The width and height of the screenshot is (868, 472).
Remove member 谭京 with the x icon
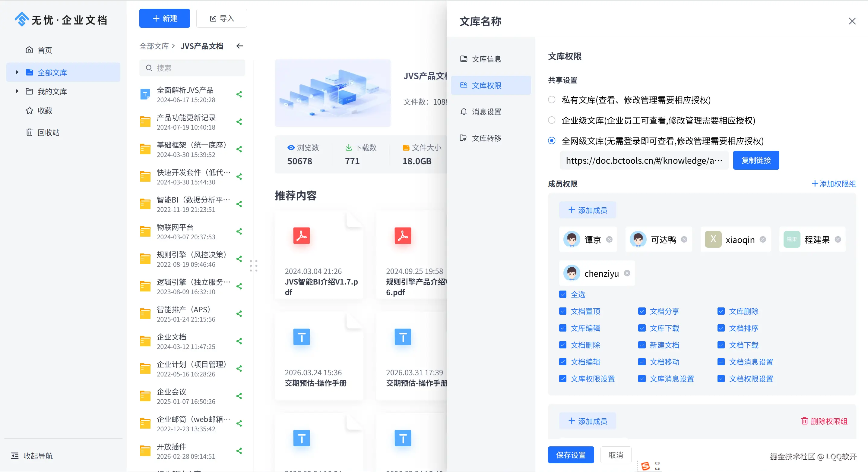pos(609,240)
